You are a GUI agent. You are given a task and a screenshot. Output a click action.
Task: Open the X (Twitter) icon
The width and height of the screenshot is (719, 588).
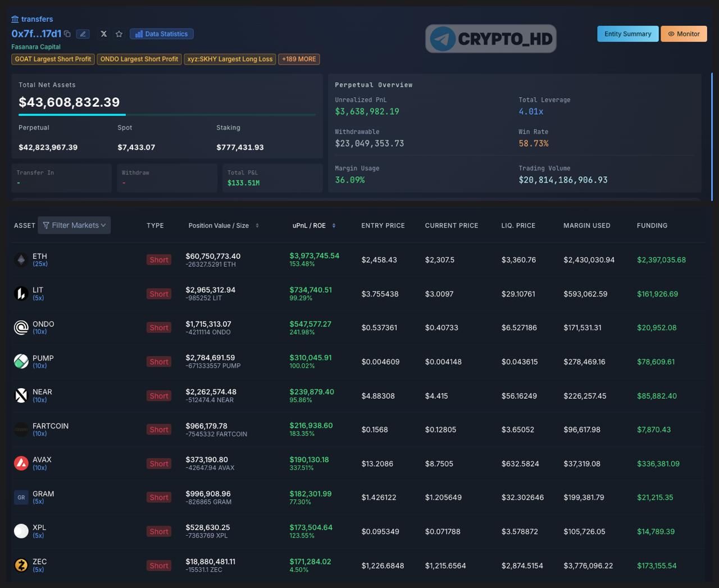tap(103, 34)
